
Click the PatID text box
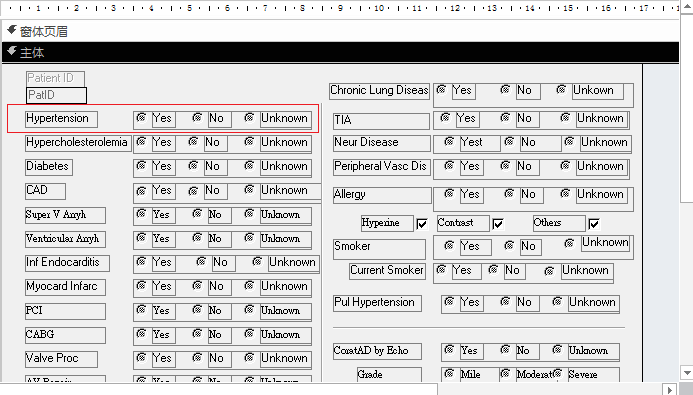pyautogui.click(x=57, y=95)
